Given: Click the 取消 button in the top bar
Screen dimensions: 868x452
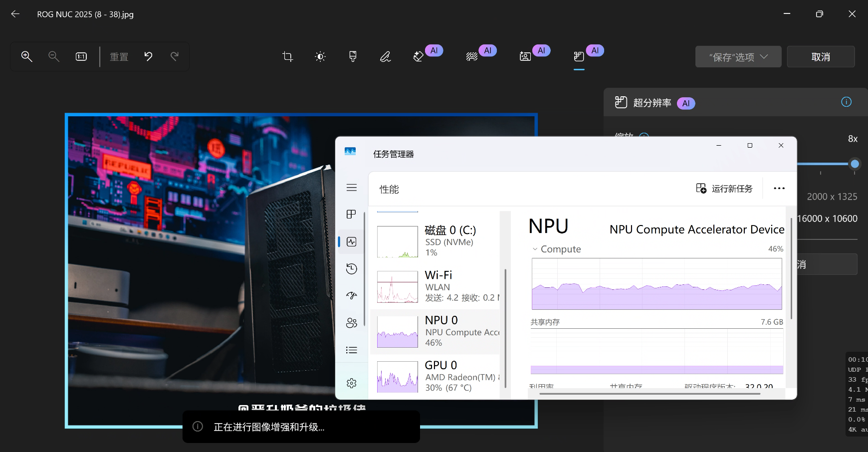Looking at the screenshot, I should (x=821, y=57).
